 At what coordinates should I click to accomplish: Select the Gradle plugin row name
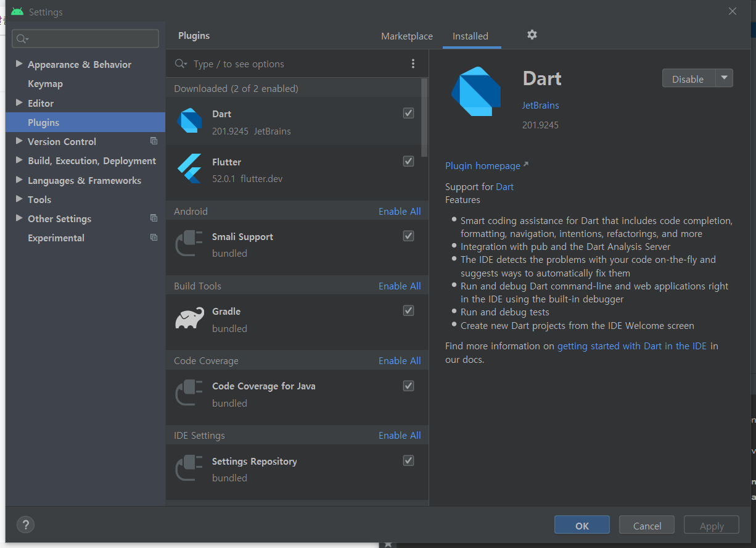(226, 311)
